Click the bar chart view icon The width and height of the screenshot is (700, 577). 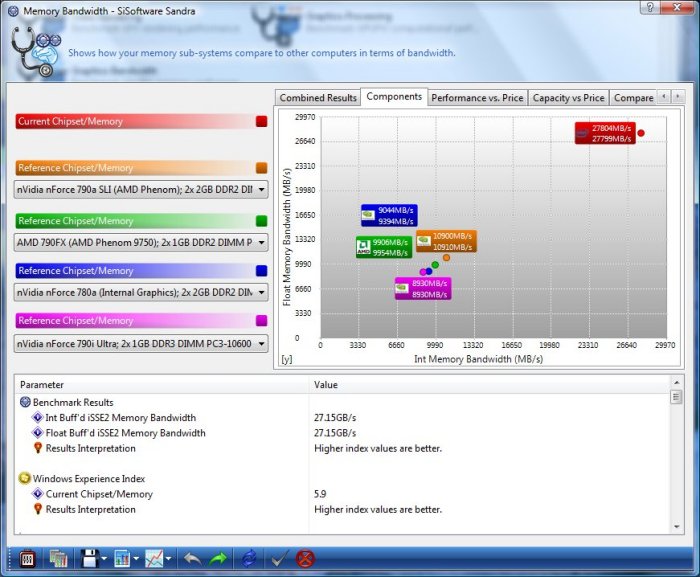point(122,559)
